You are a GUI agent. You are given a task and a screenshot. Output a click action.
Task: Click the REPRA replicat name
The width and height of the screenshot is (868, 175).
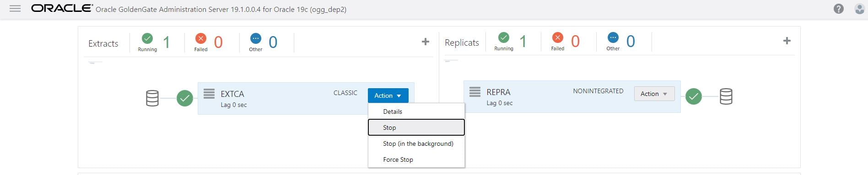[x=498, y=92]
